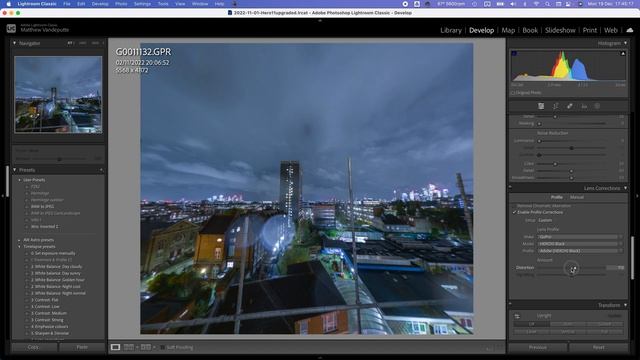
Task: Apply the 'Set exposure manually' preset
Action: click(53, 253)
